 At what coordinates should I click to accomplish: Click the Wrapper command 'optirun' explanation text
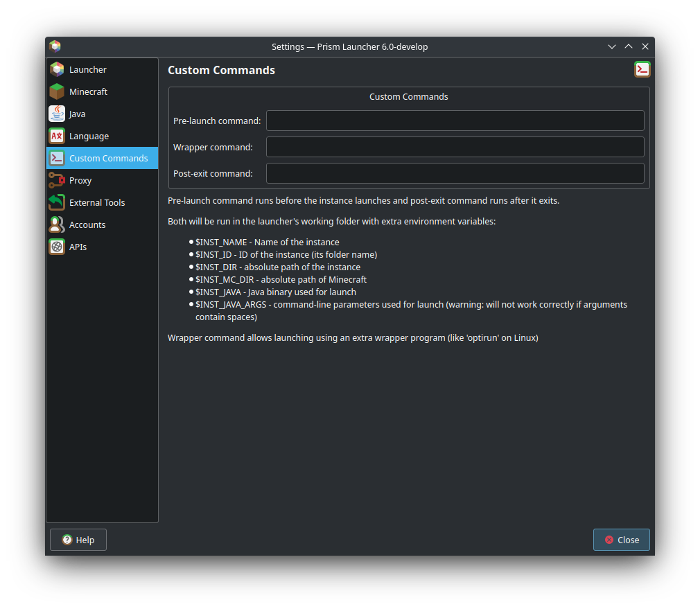353,337
